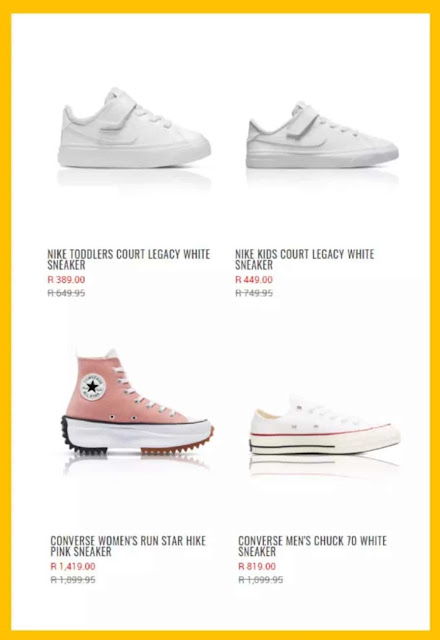
Task: Click the Converse All Star logo patch
Action: (x=93, y=386)
